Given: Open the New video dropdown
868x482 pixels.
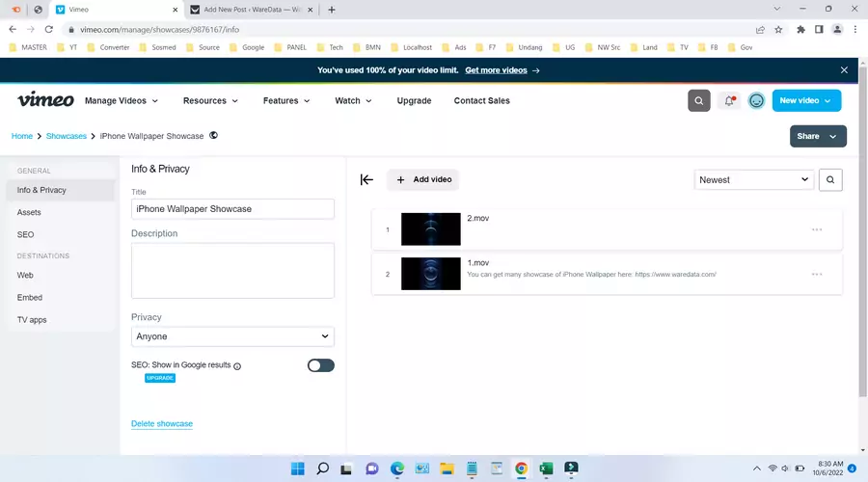Looking at the screenshot, I should pos(806,100).
